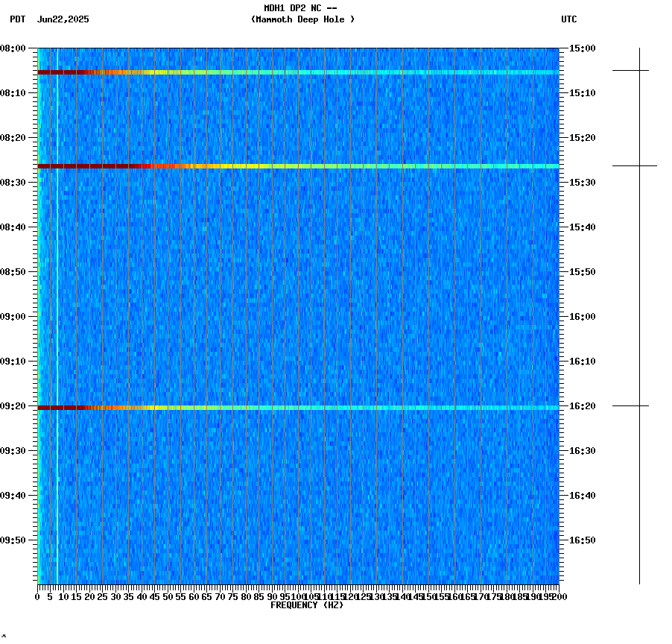Select the Jun22,2025 date text
This screenshot has height=644, width=672.
coord(63,20)
